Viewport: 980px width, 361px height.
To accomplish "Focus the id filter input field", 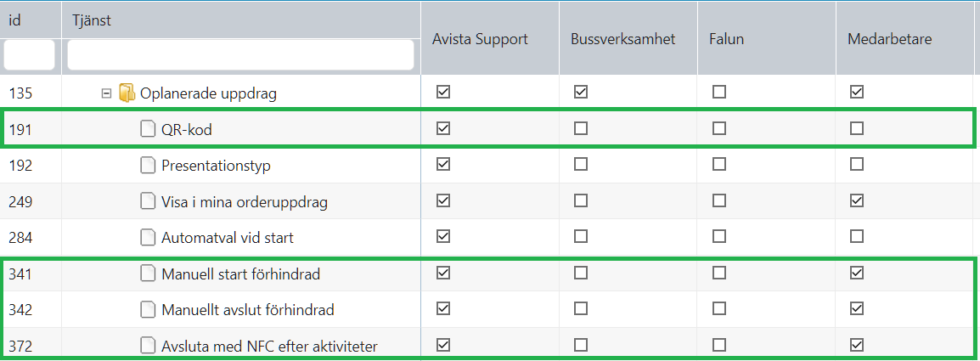I will (x=30, y=55).
